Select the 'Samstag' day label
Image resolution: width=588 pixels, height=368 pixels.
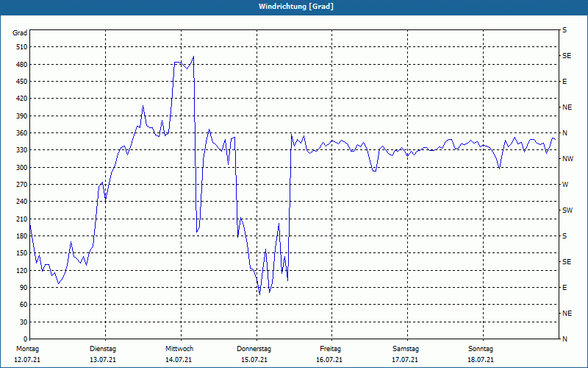pos(406,349)
